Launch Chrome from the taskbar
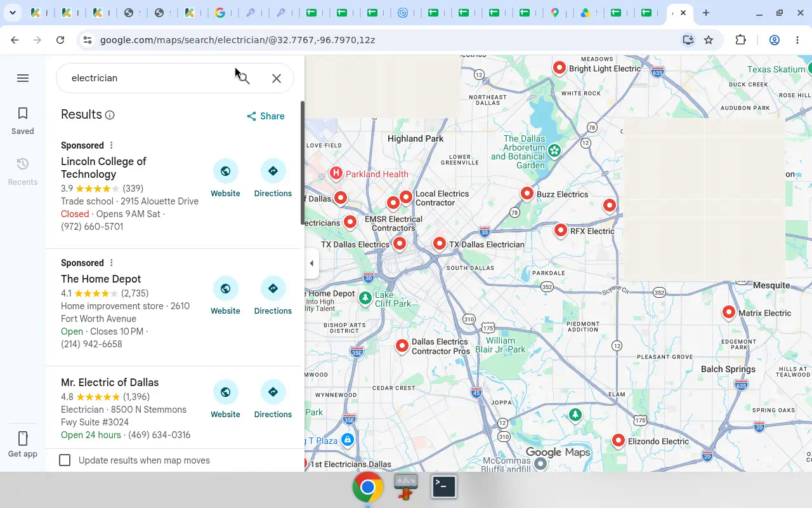 click(x=368, y=487)
